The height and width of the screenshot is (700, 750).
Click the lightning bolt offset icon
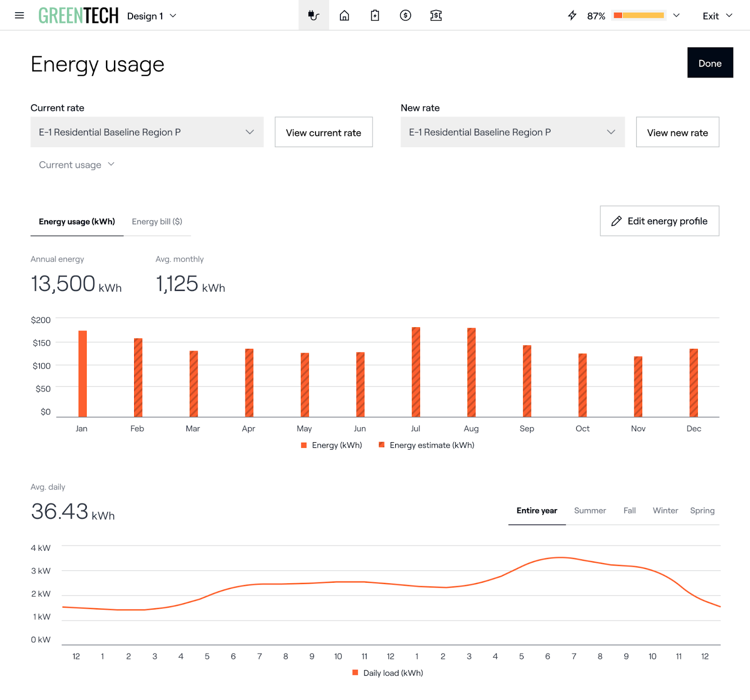coord(572,15)
